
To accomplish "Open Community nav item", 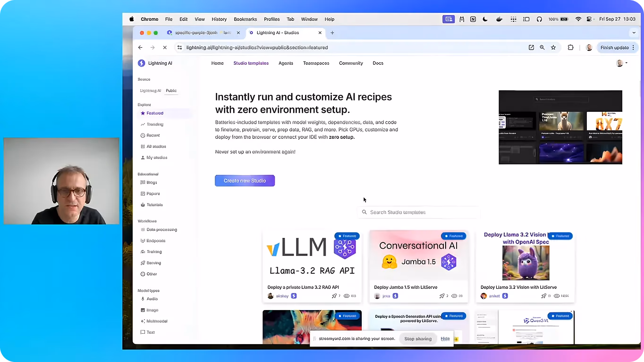I will 351,63.
